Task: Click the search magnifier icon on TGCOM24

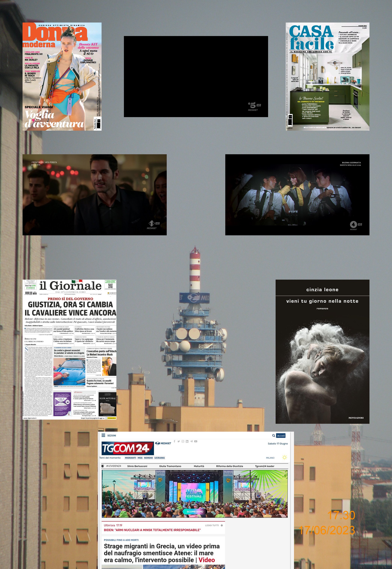Action: click(273, 435)
